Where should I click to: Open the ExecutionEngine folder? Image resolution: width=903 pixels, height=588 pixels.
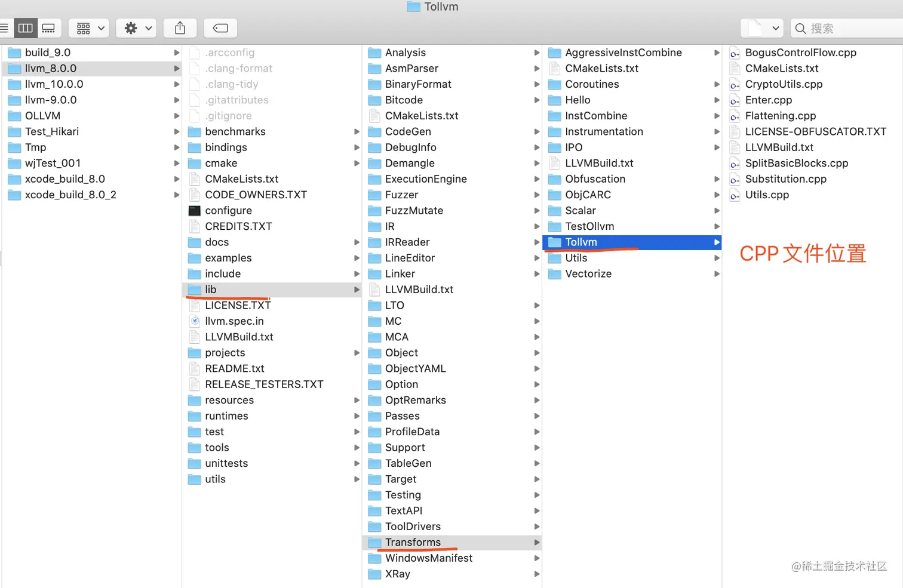(x=452, y=179)
